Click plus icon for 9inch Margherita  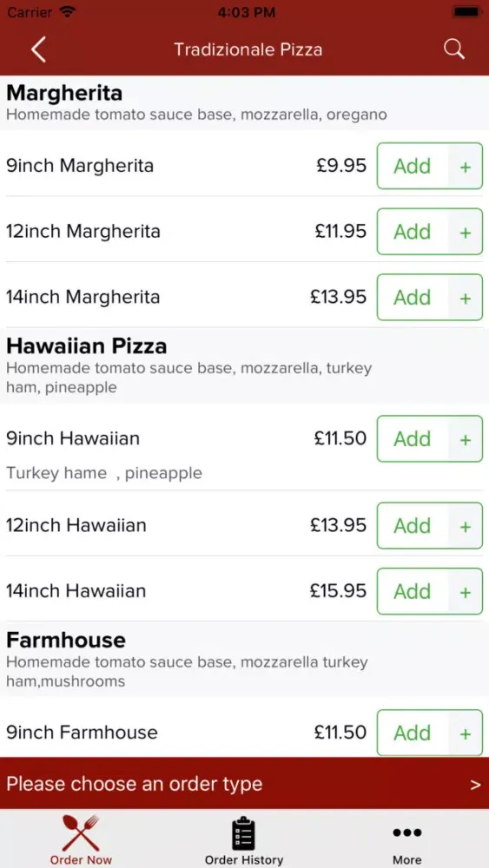466,166
